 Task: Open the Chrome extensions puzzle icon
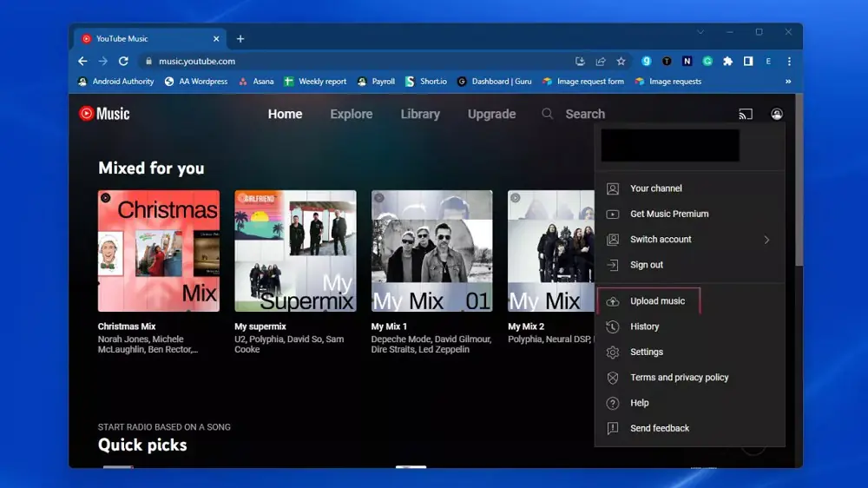point(727,62)
